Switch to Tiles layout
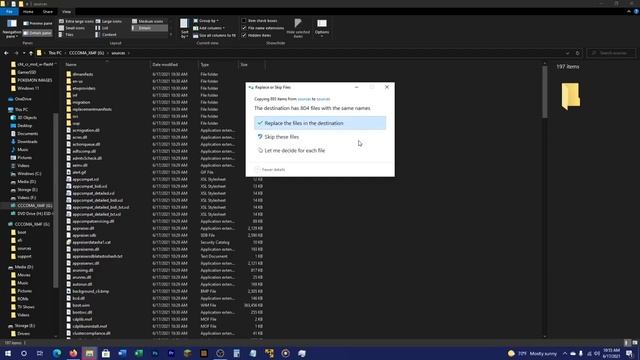The height and width of the screenshot is (360, 640). [67, 35]
